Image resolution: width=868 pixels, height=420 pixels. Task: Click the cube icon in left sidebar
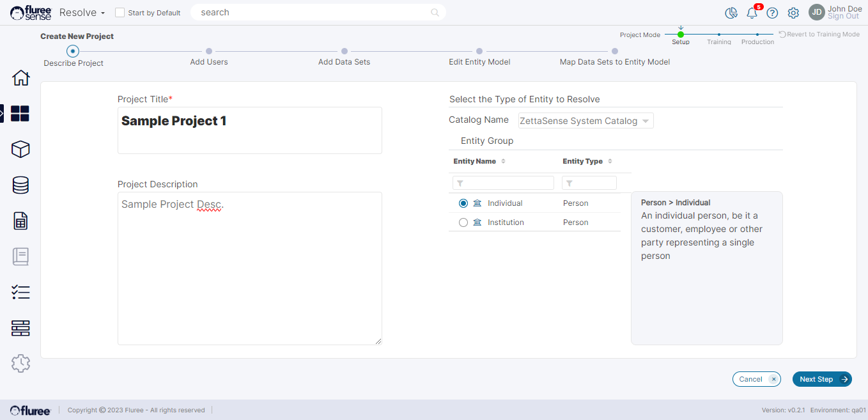pos(20,149)
